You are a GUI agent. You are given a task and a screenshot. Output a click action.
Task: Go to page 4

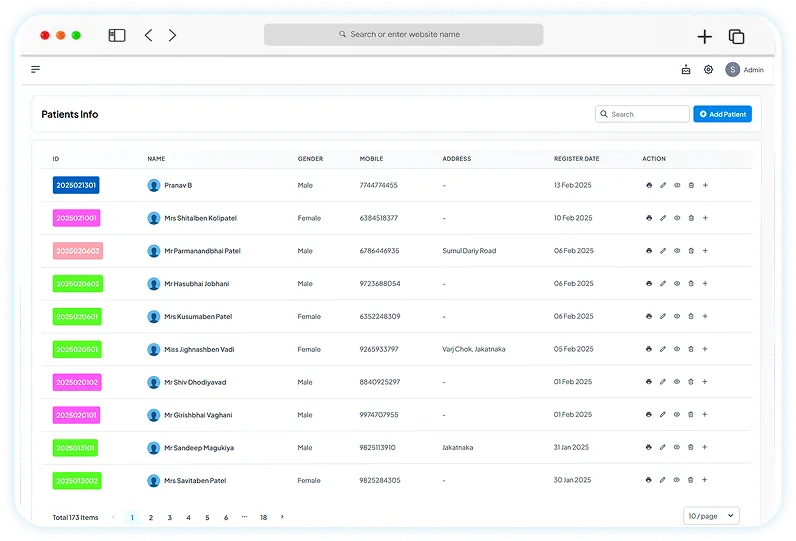click(188, 518)
